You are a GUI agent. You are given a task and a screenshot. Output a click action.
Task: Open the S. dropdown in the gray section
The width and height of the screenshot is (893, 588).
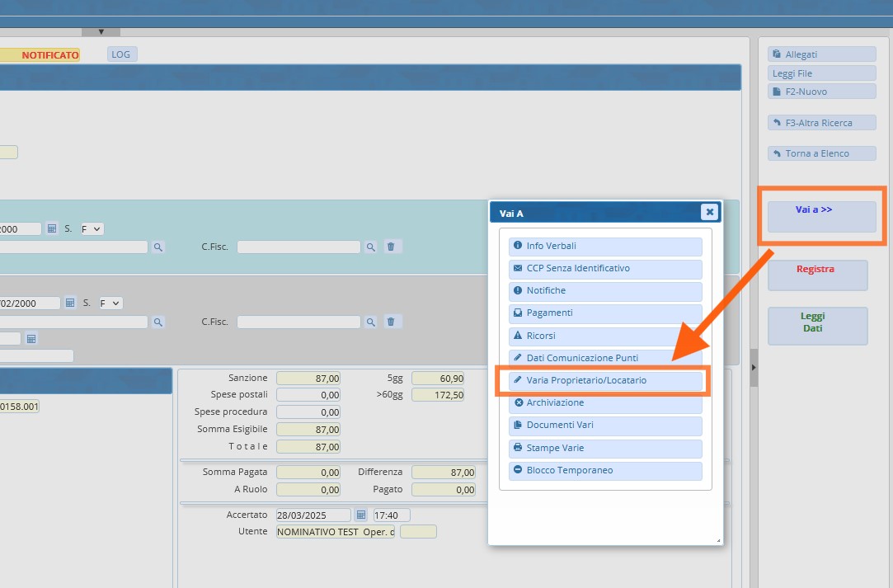[110, 303]
